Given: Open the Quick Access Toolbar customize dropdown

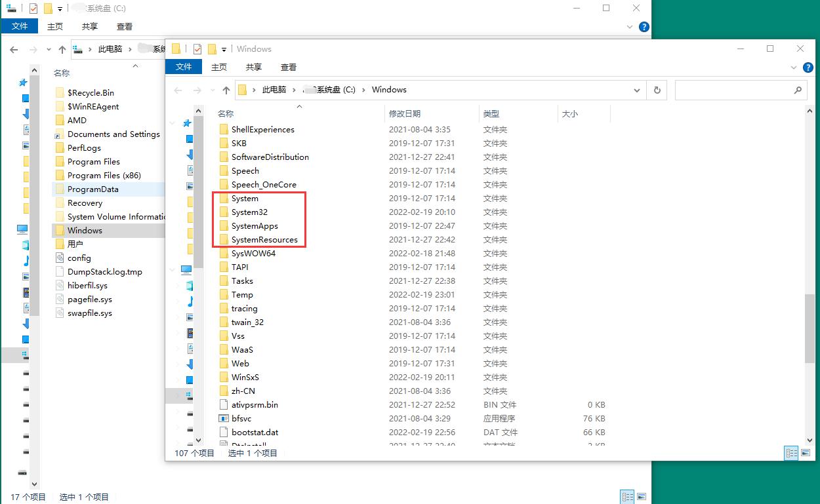Looking at the screenshot, I should (x=224, y=49).
